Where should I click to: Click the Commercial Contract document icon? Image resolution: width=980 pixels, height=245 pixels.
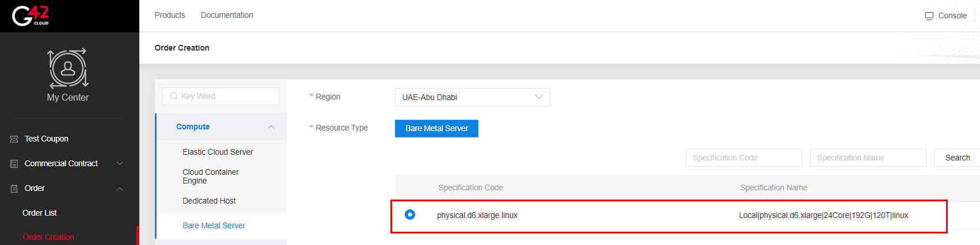[x=14, y=164]
